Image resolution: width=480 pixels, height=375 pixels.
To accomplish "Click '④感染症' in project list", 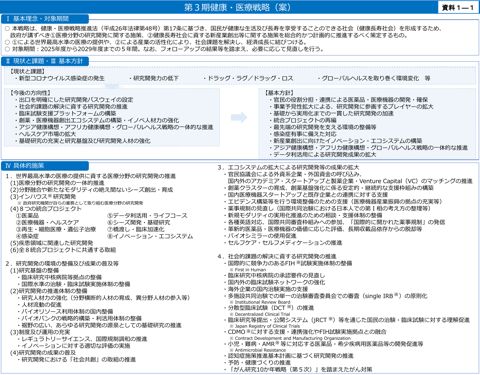I will 27,236.
